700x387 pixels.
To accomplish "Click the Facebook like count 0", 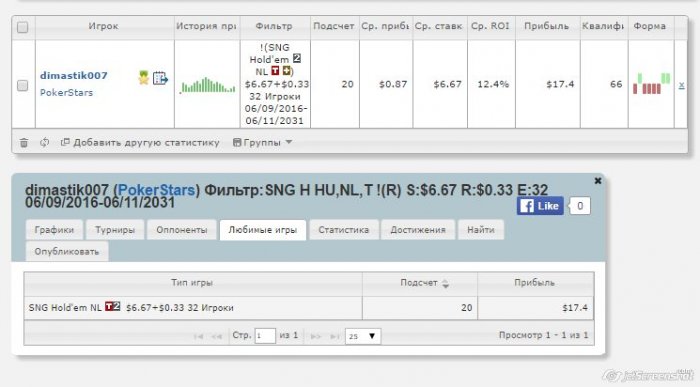I will click(580, 206).
